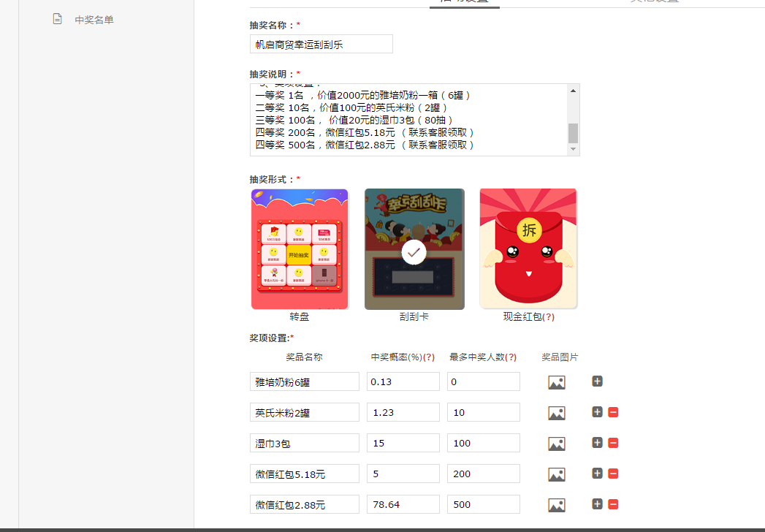The image size is (765, 532).
Task: Edit prize name 湿巾3包
Action: (305, 443)
